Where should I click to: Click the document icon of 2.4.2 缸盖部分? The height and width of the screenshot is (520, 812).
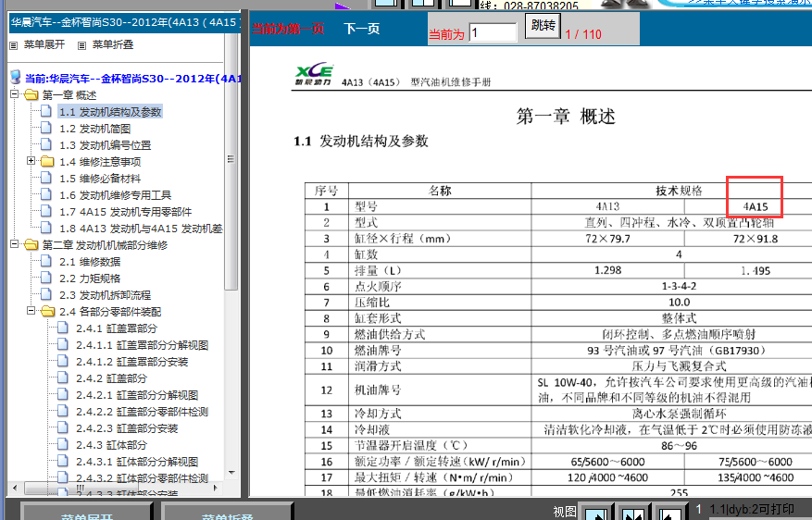click(x=63, y=378)
